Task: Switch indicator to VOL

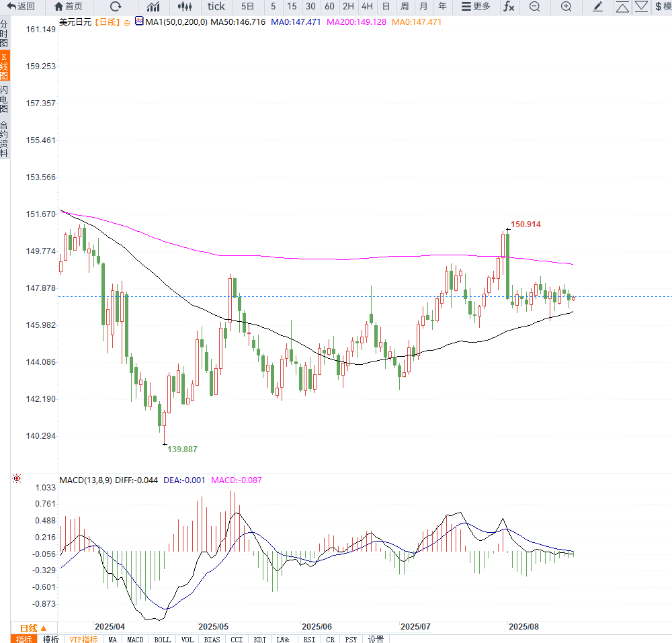Action: point(187,639)
